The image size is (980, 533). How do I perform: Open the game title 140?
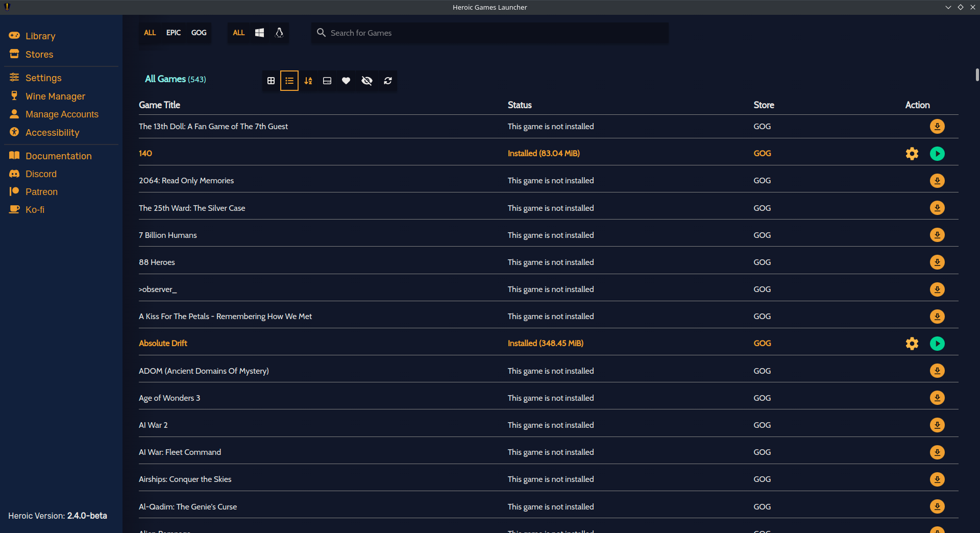[x=145, y=153]
